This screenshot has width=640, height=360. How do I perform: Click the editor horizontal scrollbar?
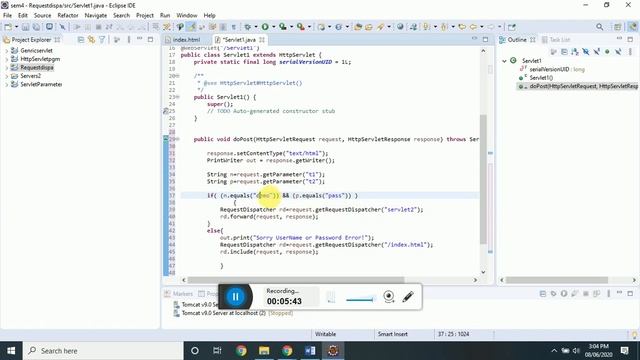296,280
